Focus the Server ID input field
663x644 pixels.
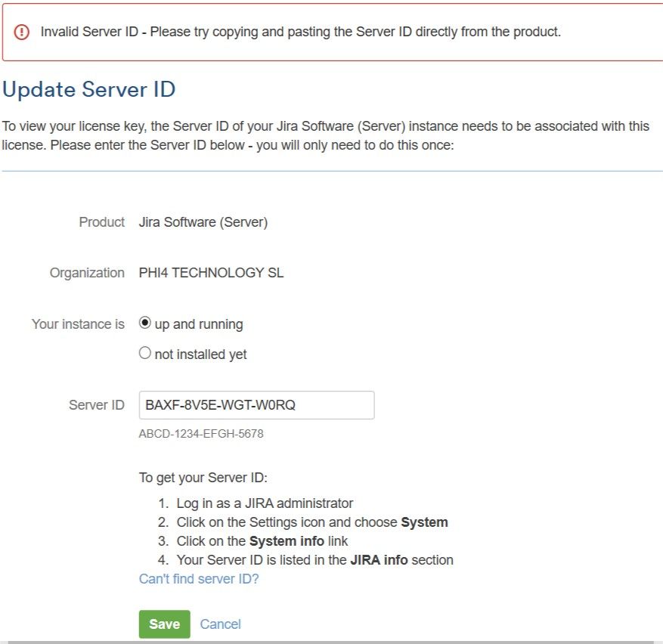click(257, 405)
